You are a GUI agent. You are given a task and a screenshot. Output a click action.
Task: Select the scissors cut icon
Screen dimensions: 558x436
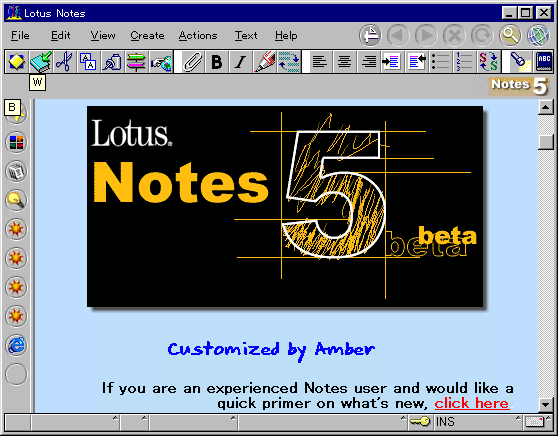click(x=64, y=62)
